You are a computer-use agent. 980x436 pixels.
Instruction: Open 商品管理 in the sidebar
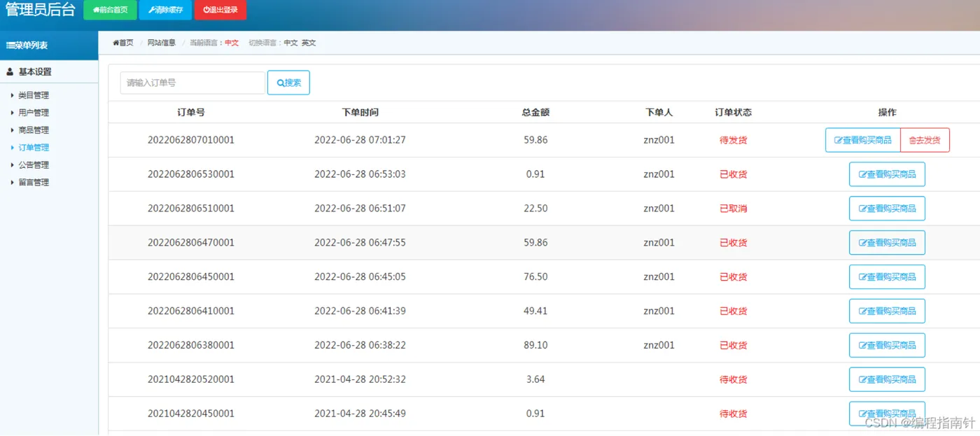pyautogui.click(x=34, y=130)
